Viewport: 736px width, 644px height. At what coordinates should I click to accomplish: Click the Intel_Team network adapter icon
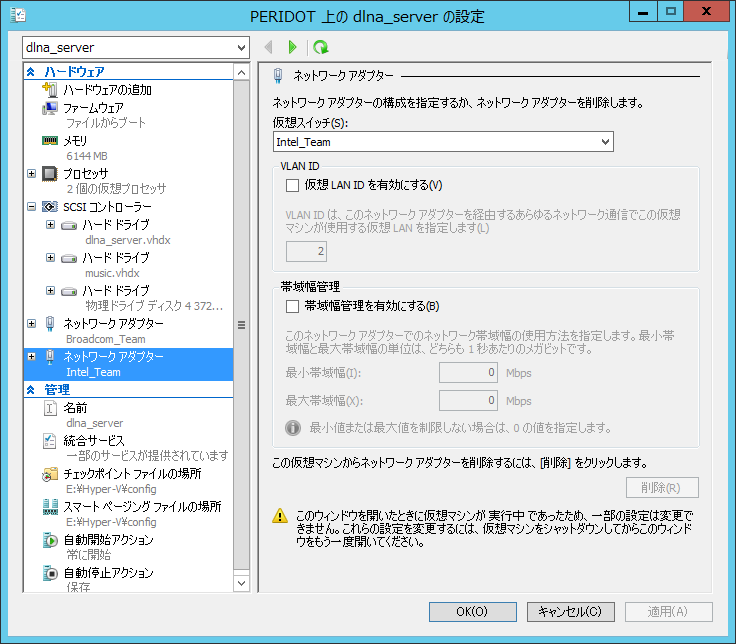pos(50,356)
